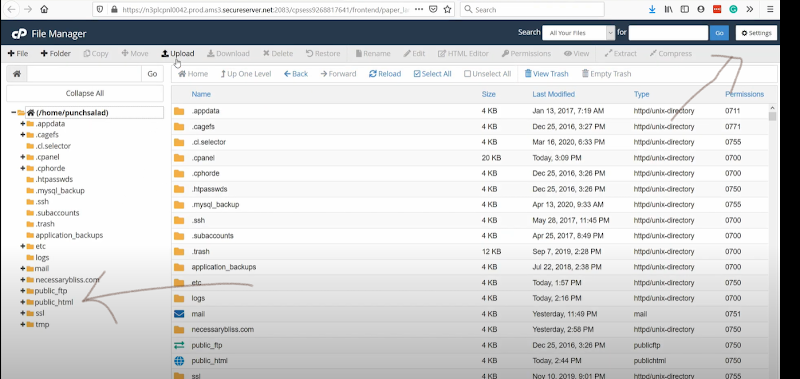Click the Rename toolbar item
The width and height of the screenshot is (800, 379).
click(373, 54)
